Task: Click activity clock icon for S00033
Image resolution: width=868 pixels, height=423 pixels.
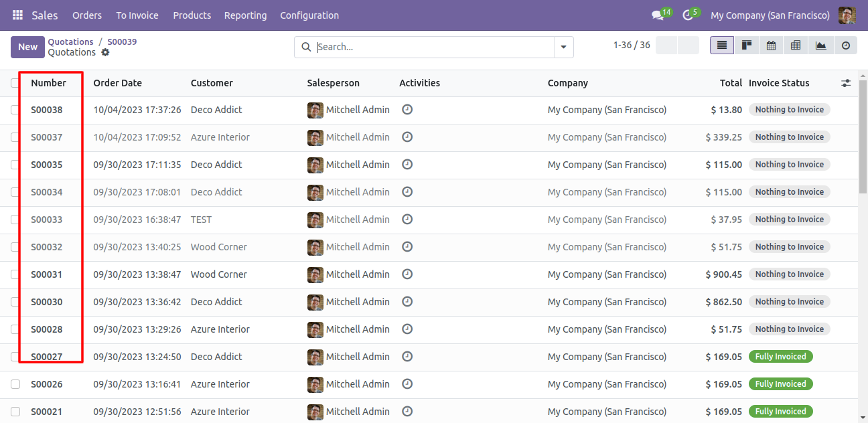Action: point(407,219)
